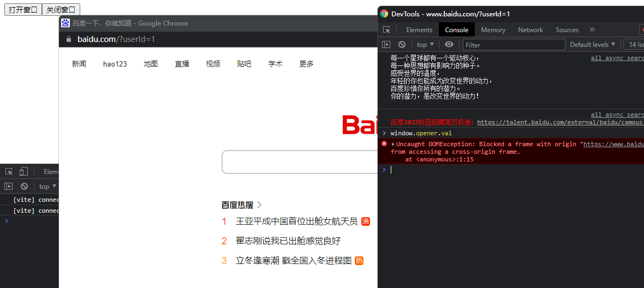The width and height of the screenshot is (644, 288).
Task: Click the red Baidu logo
Action: point(360,125)
